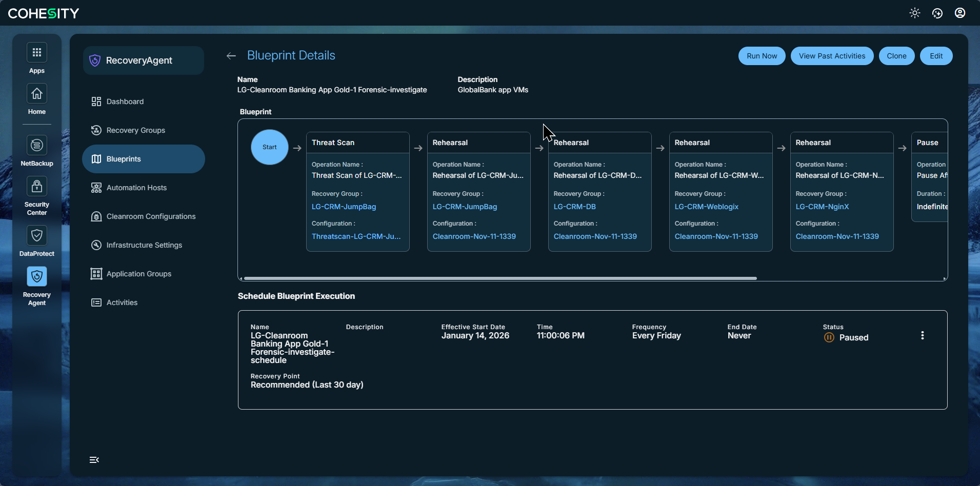Open the Apps grid icon
This screenshot has height=486, width=980.
[x=37, y=52]
